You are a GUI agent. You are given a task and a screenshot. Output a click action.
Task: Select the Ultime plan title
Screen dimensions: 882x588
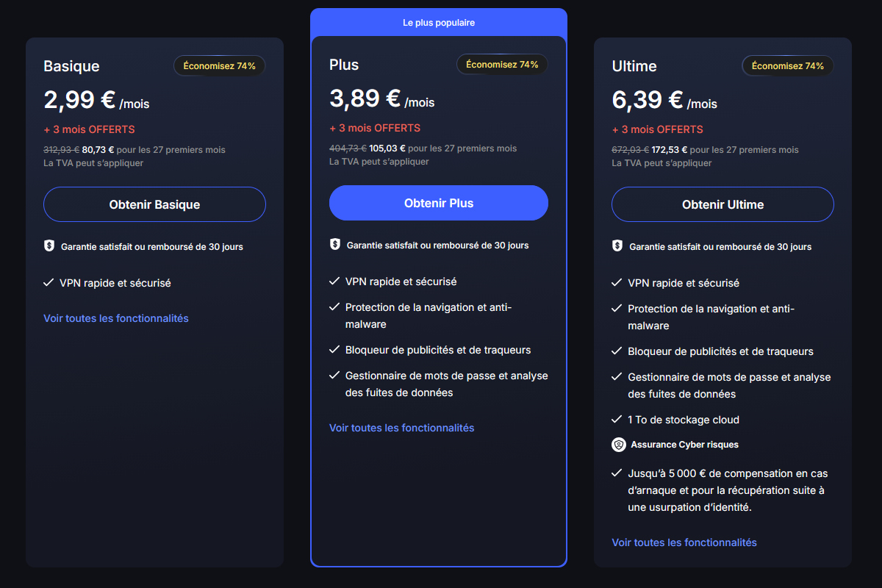[x=633, y=66]
